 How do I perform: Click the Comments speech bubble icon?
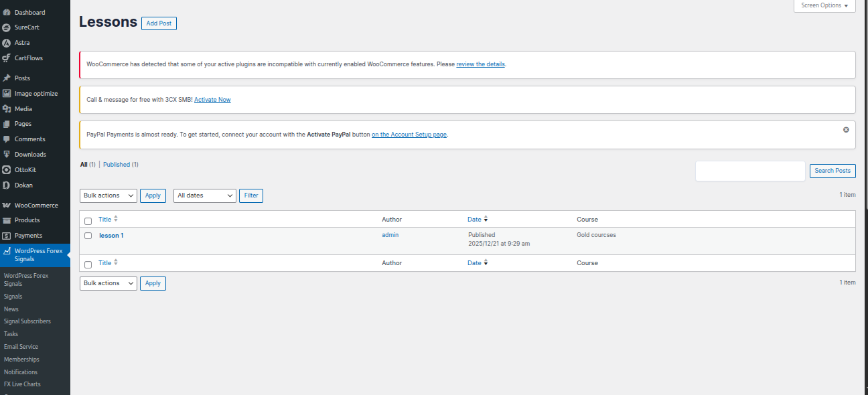(x=7, y=139)
